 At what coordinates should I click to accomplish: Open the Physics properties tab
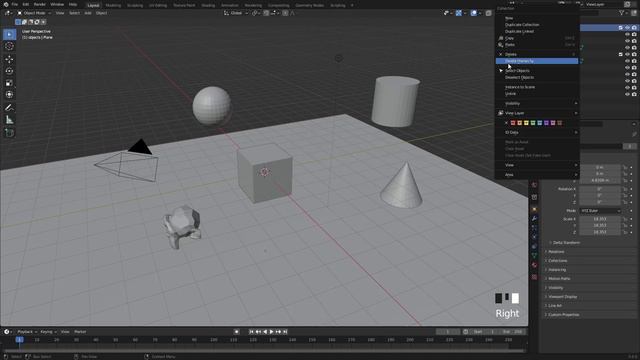pos(534,237)
